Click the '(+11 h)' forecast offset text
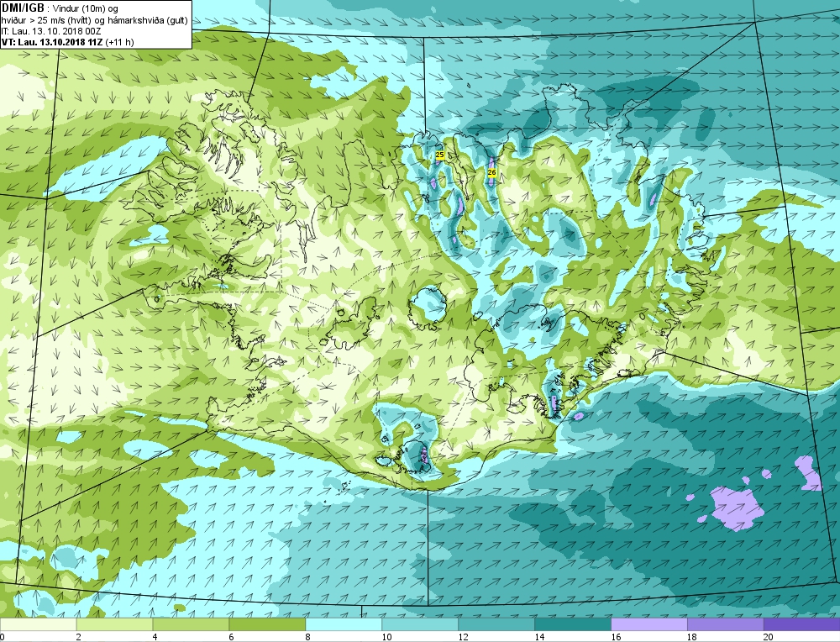This screenshot has width=840, height=642. (119, 42)
